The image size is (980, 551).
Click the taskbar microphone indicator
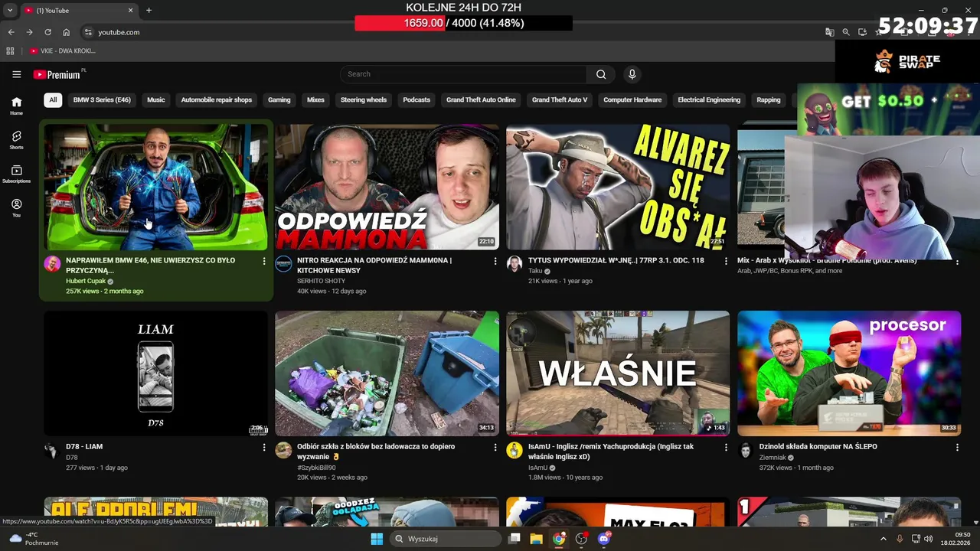coord(900,539)
